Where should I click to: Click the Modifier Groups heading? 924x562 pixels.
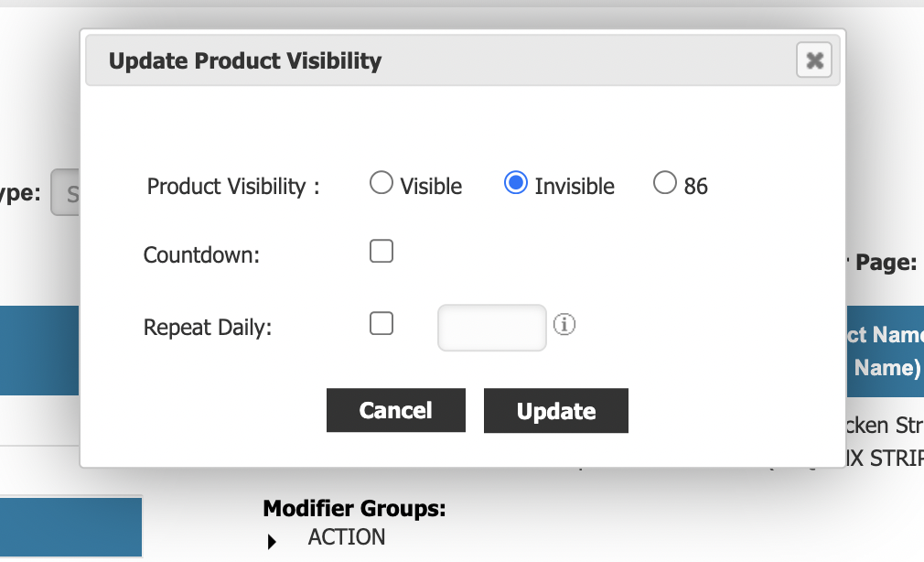354,509
